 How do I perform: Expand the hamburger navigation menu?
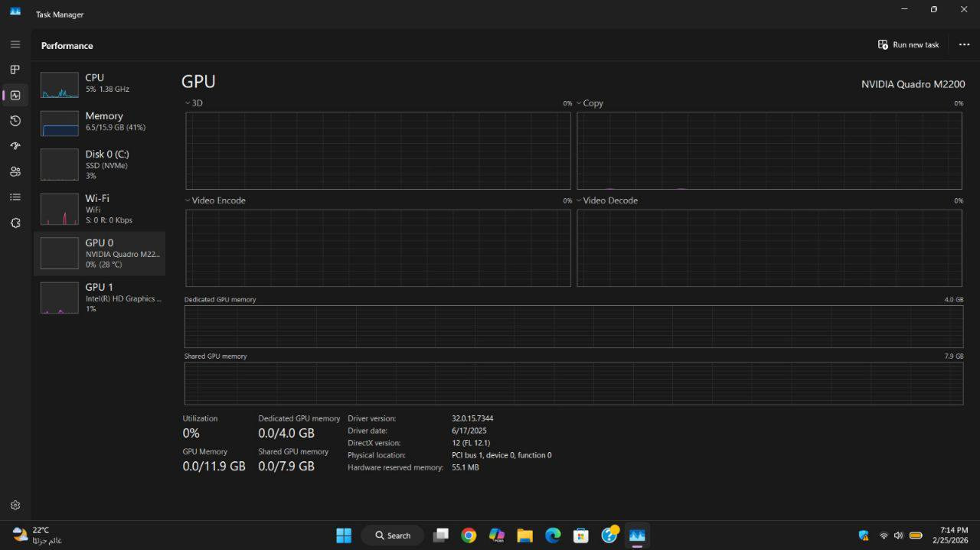coord(15,44)
